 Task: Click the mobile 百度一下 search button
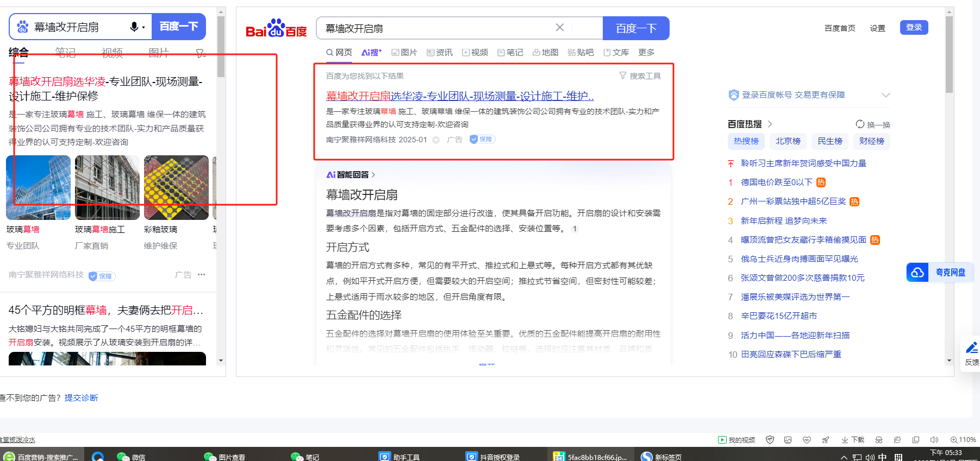pos(178,27)
